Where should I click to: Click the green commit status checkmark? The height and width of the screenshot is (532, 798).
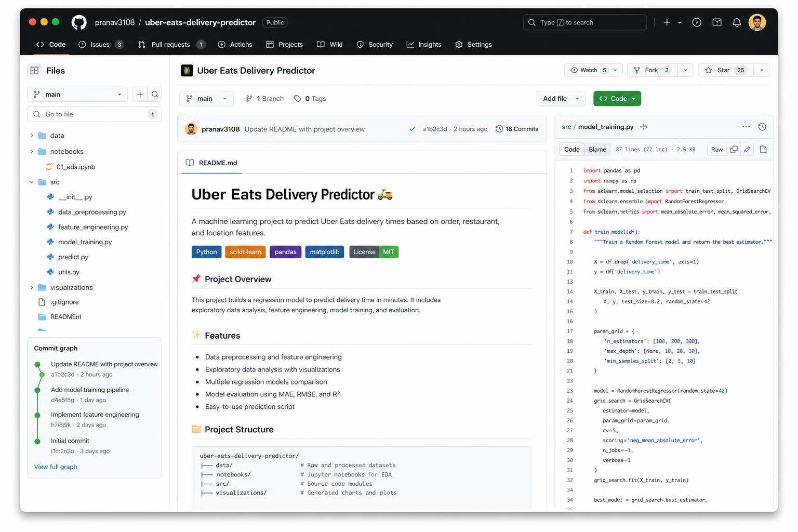coord(412,129)
